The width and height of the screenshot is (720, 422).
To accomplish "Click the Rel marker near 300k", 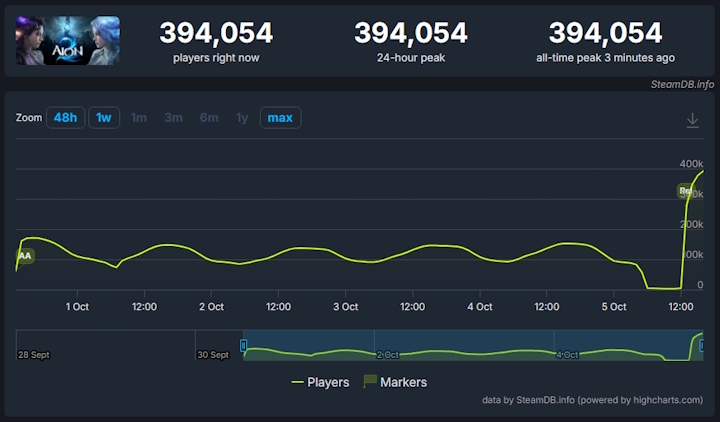I will coord(685,191).
